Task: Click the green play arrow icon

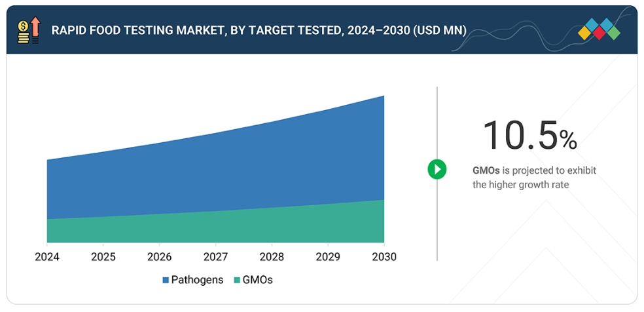Action: [437, 169]
